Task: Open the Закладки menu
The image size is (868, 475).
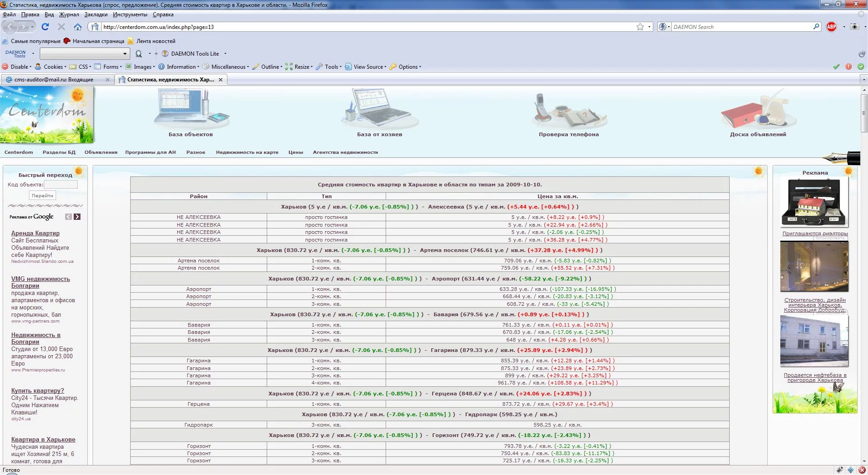Action: [x=96, y=14]
